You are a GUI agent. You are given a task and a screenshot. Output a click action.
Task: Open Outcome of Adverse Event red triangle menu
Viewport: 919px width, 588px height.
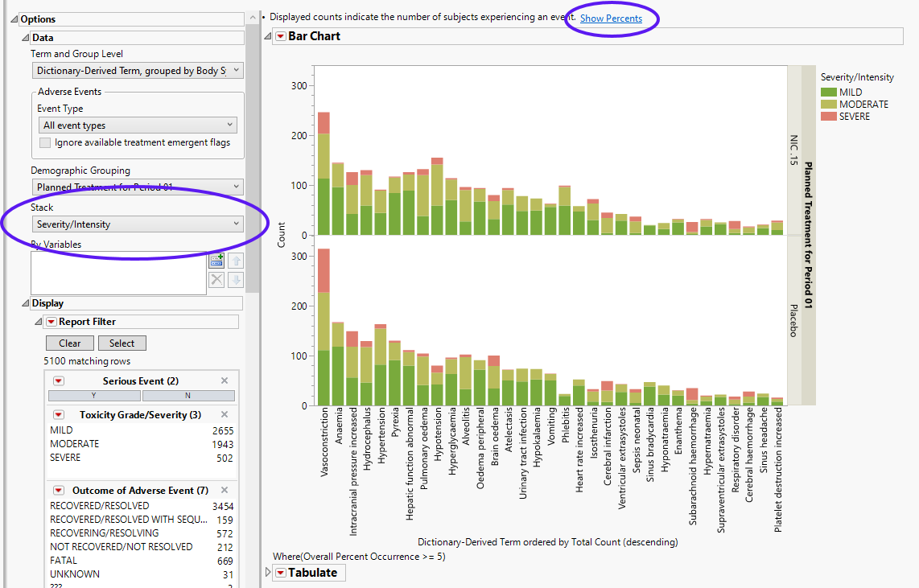(x=58, y=491)
